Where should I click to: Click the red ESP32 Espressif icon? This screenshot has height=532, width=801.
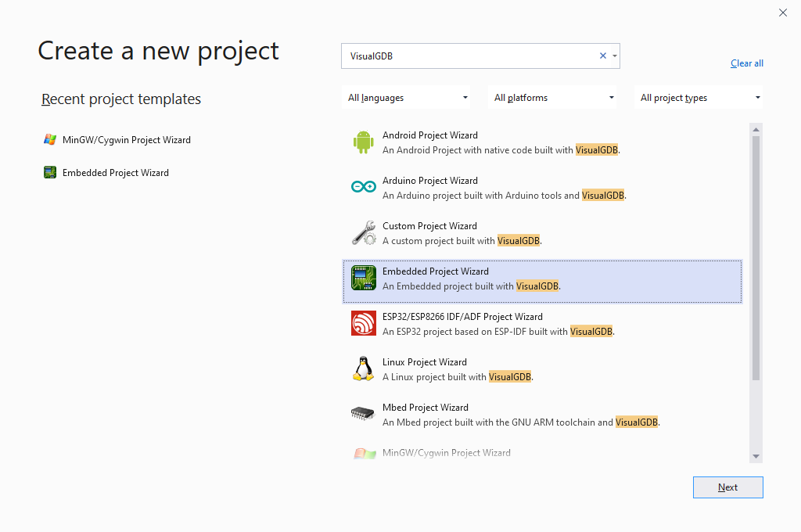[363, 323]
